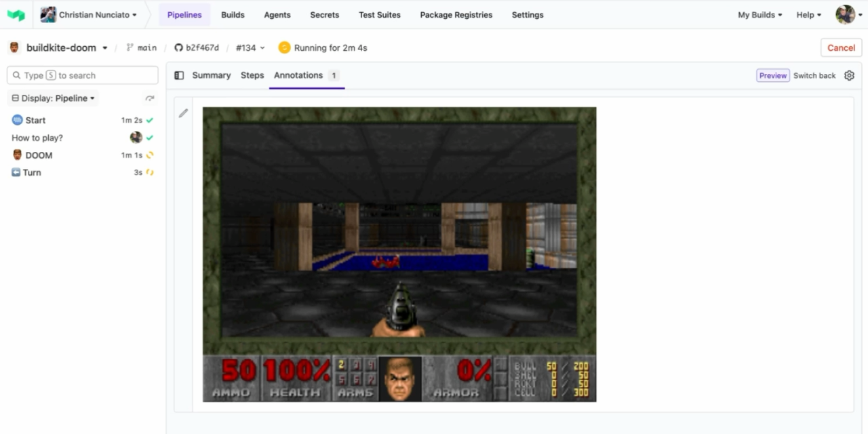
Task: Open the Help dropdown menu
Action: pyautogui.click(x=808, y=14)
